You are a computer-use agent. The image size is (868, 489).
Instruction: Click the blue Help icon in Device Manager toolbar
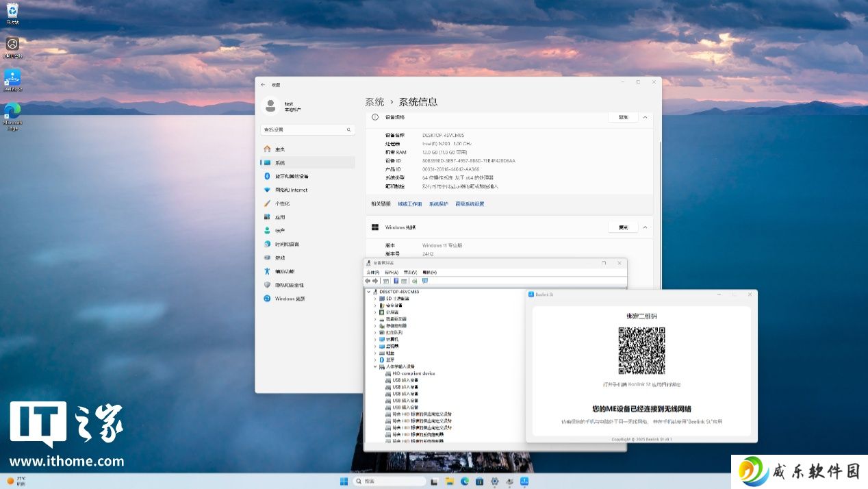(x=396, y=281)
